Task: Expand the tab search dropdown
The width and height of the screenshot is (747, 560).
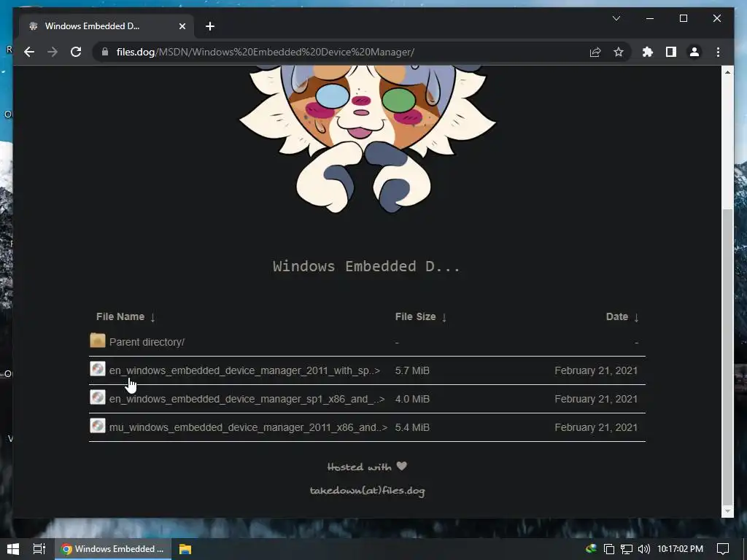Action: [616, 18]
